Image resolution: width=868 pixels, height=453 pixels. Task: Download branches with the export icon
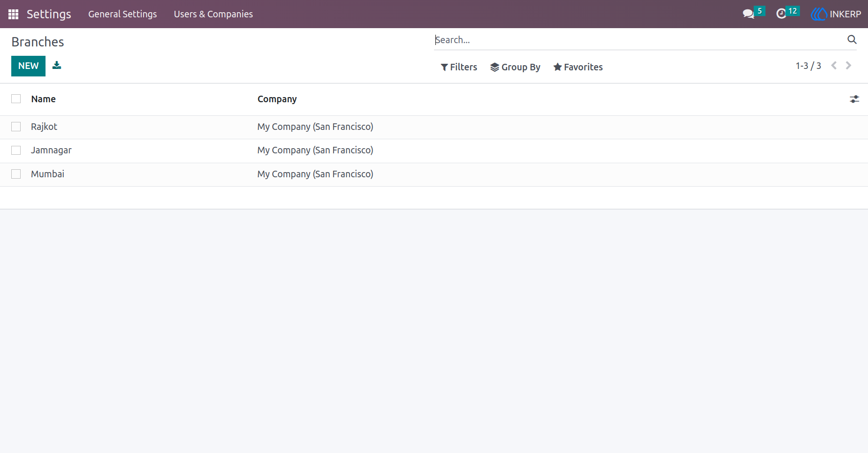point(57,65)
